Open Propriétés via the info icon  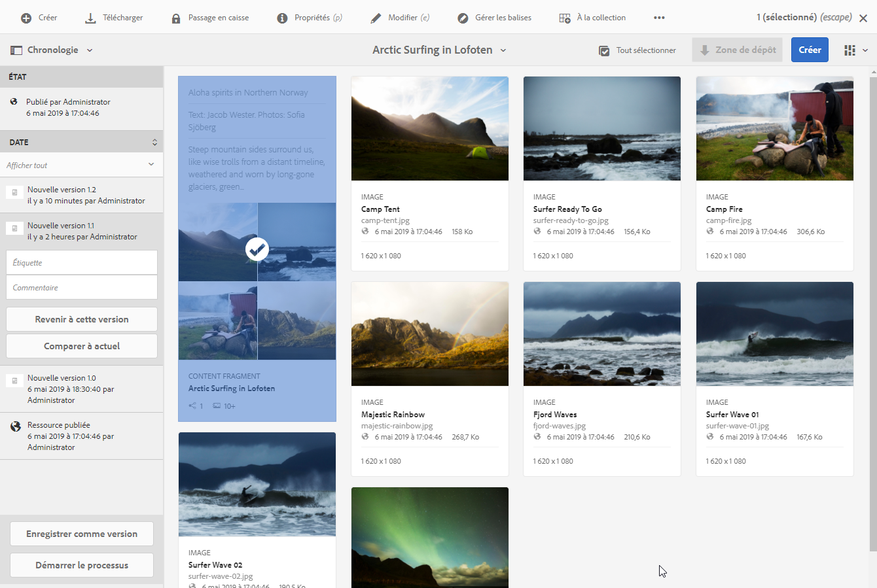[x=282, y=18]
